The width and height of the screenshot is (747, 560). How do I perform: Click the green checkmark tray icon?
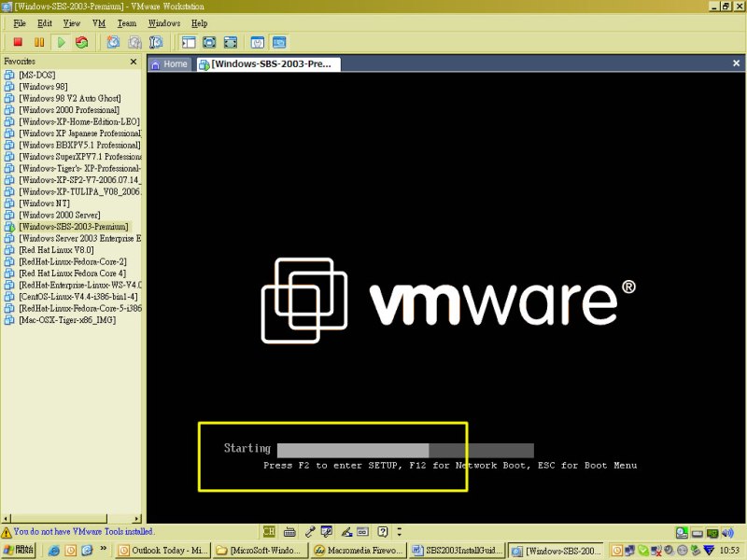click(642, 551)
